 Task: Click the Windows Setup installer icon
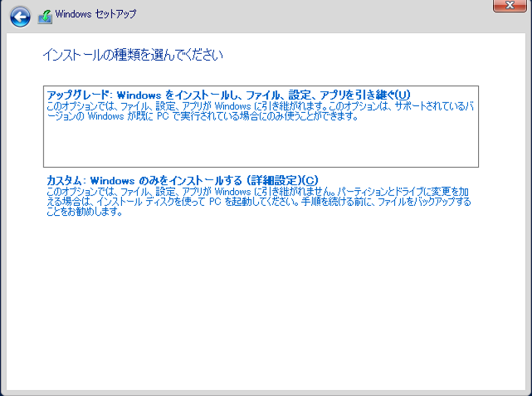[x=45, y=17]
